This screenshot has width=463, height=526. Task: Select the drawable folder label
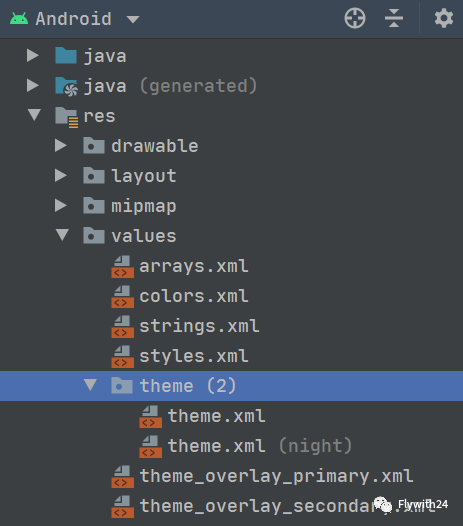[x=155, y=146]
